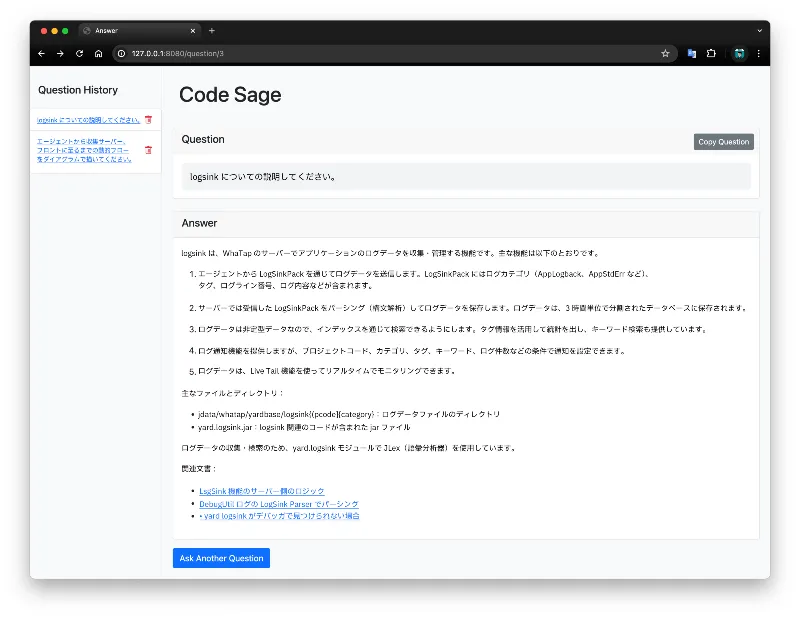Delete the エージェント question from history

tap(148, 150)
